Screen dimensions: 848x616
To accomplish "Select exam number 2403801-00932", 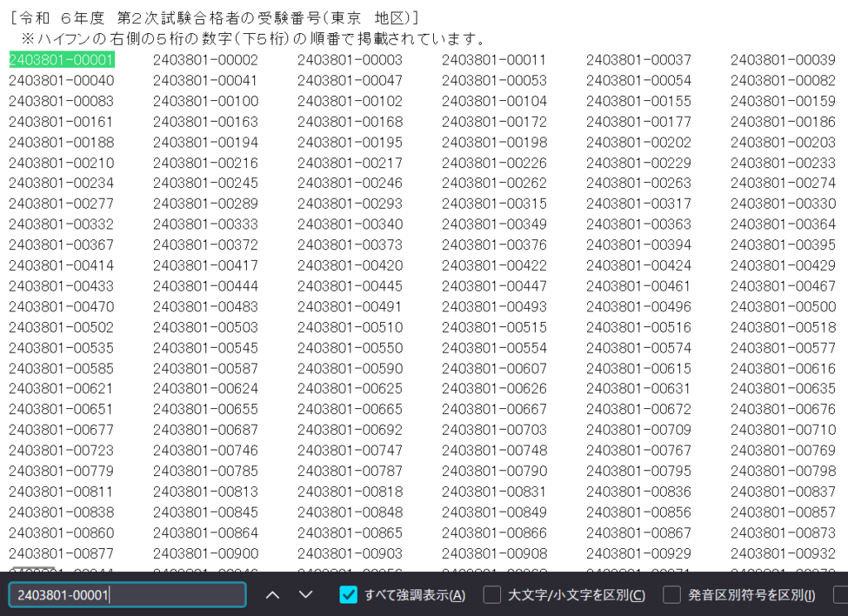I will tap(783, 553).
